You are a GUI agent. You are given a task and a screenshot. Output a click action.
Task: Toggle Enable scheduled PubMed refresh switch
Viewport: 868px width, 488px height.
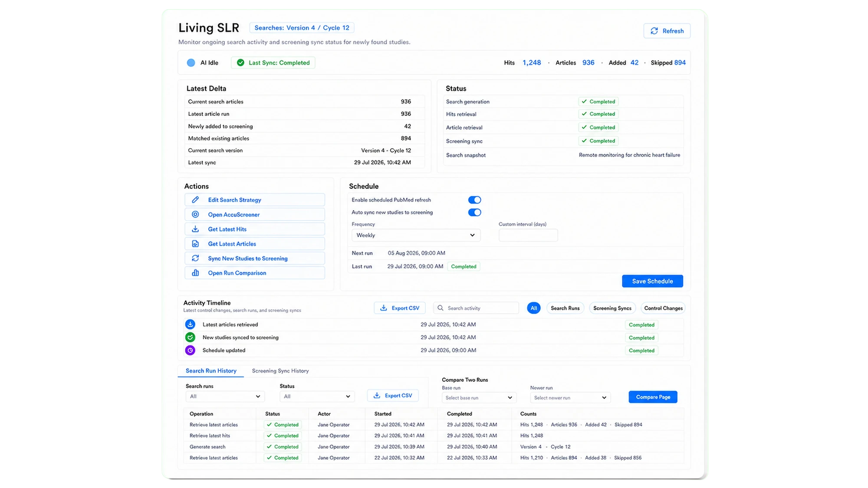[x=474, y=200]
